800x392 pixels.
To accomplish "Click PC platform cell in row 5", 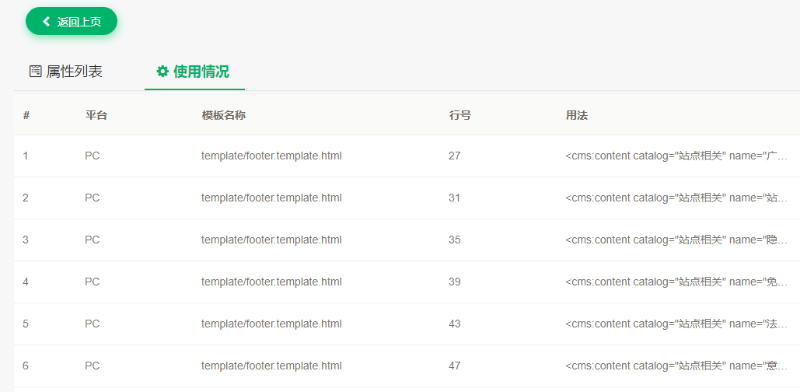I will coord(92,324).
